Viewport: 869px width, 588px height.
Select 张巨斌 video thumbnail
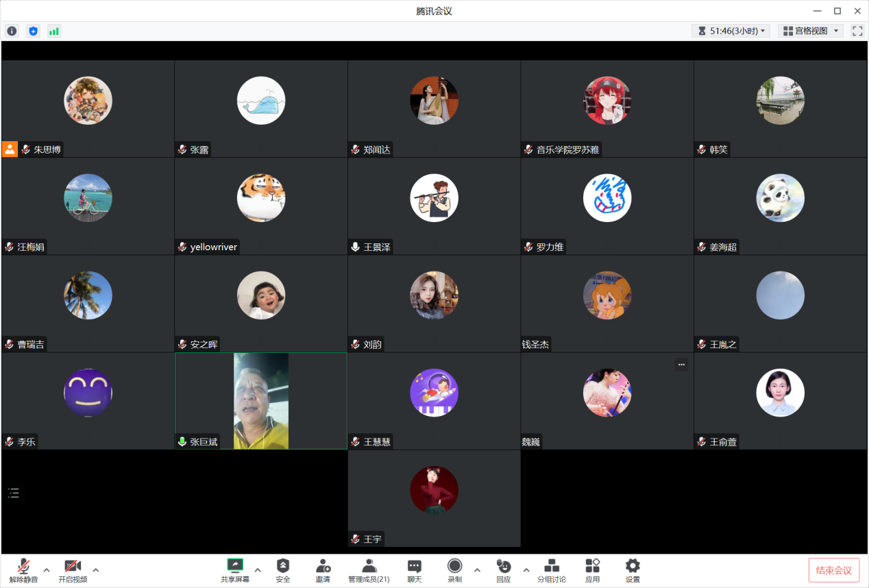tap(260, 401)
